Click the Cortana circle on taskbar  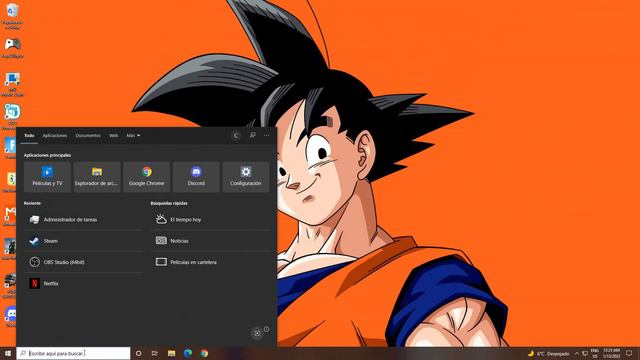click(138, 353)
